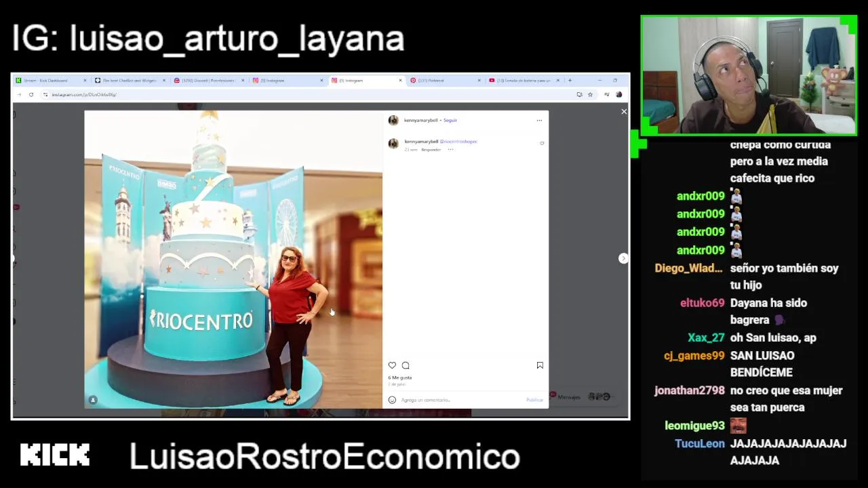Screen dimensions: 868x488
Task: Click Seguir to follow kennyamarybell
Action: coord(450,120)
